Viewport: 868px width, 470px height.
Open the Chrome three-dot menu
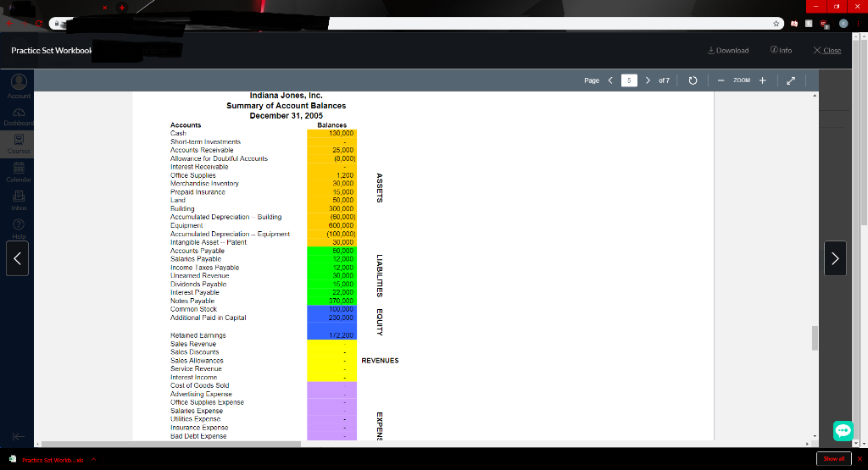click(858, 23)
